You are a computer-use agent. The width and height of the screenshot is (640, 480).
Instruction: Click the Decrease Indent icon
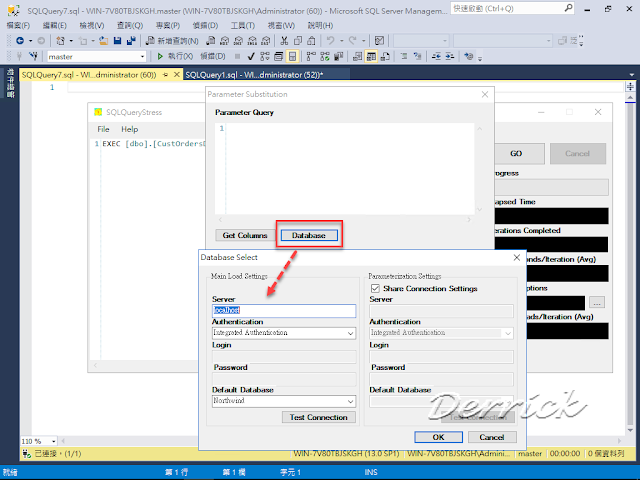[436, 56]
